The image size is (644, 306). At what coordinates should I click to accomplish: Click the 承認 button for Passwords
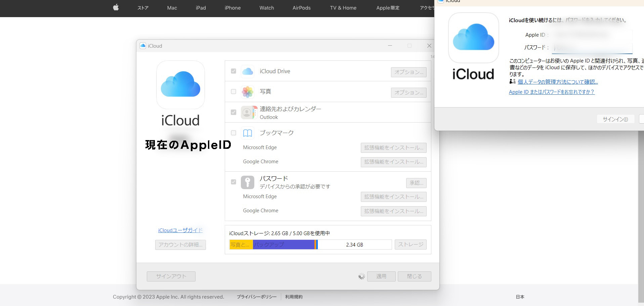(416, 183)
